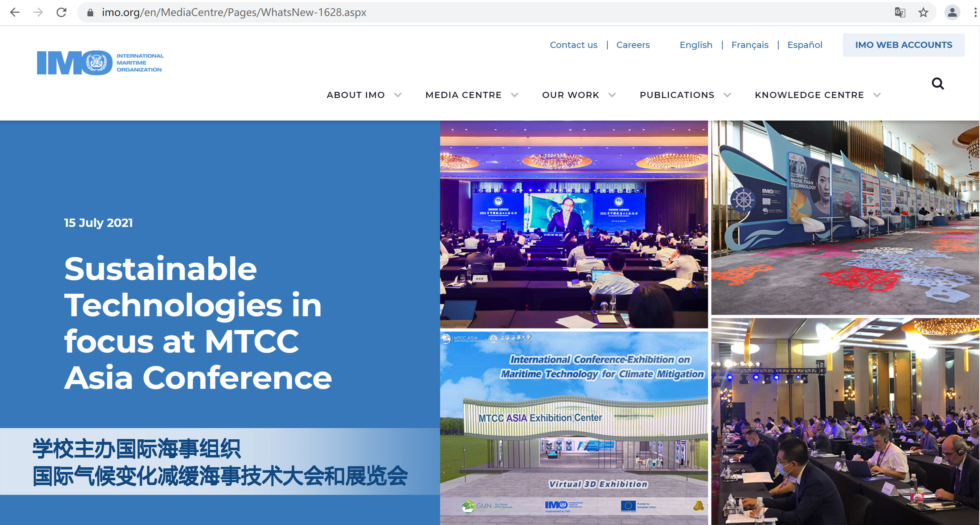Open the search on the IMO site
Image resolution: width=980 pixels, height=525 pixels.
(x=938, y=84)
